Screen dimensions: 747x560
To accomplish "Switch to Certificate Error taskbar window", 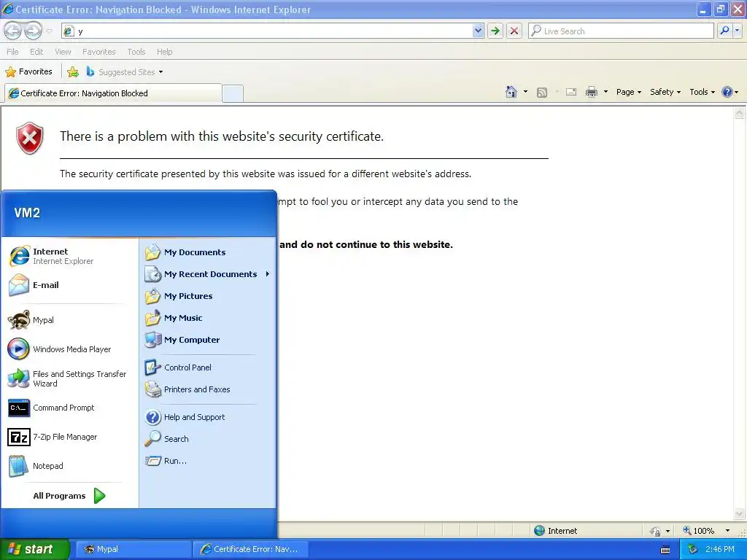I will coord(251,549).
